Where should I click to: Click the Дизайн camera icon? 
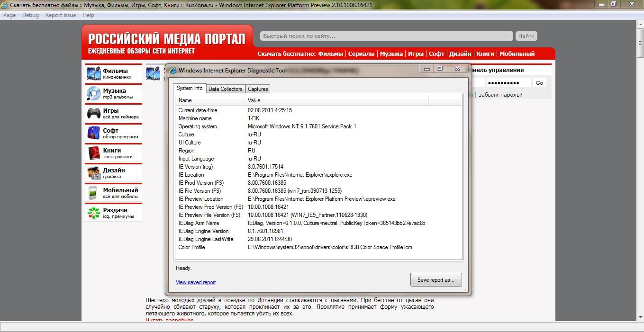tap(93, 173)
